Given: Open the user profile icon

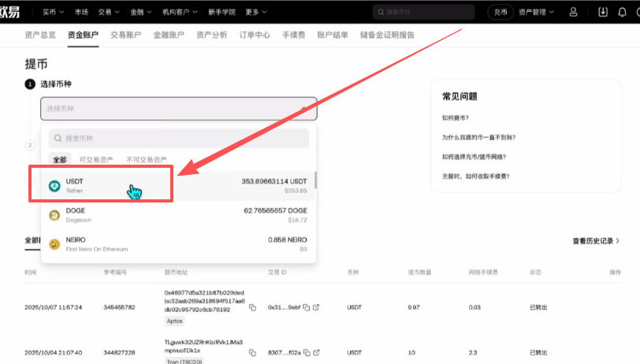Looking at the screenshot, I should tap(573, 13).
